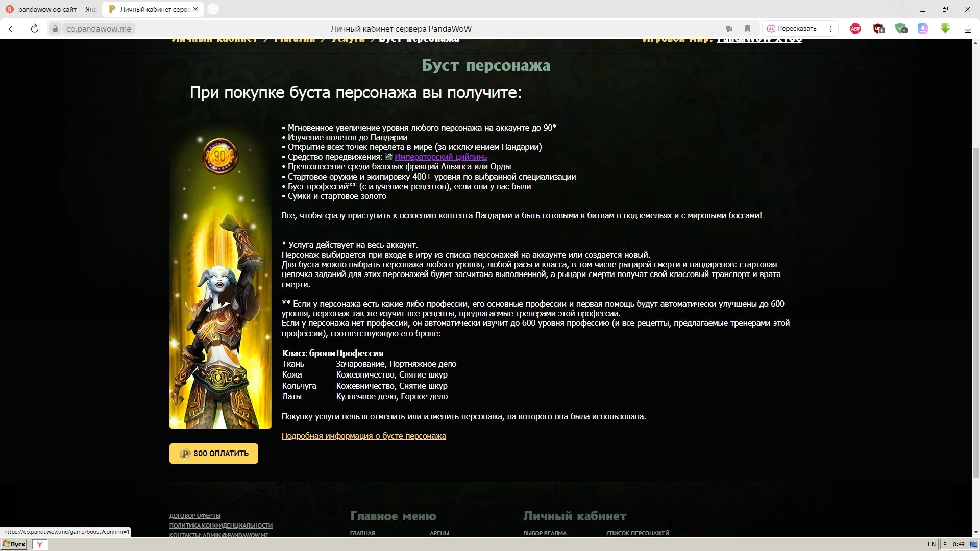
Task: Click the Ткань armor class row
Action: click(x=369, y=364)
